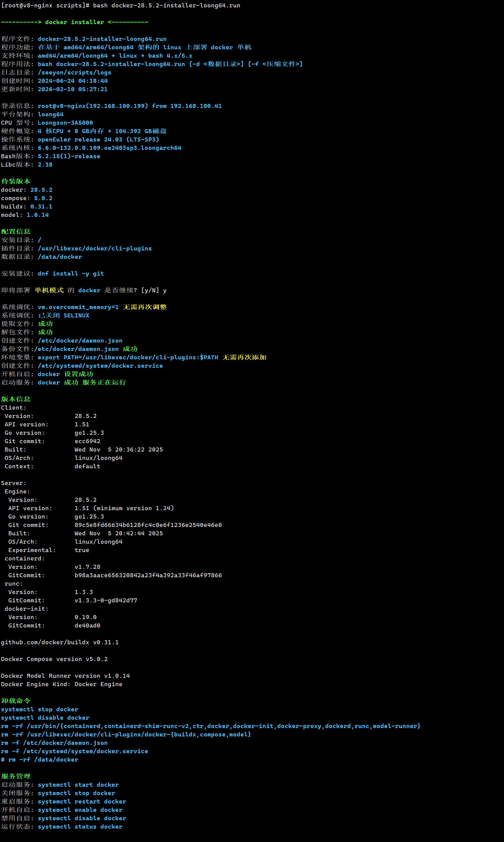The height and width of the screenshot is (842, 504).
Task: Click compose version "5.0.2" under 待装版本
Action: [x=43, y=198]
